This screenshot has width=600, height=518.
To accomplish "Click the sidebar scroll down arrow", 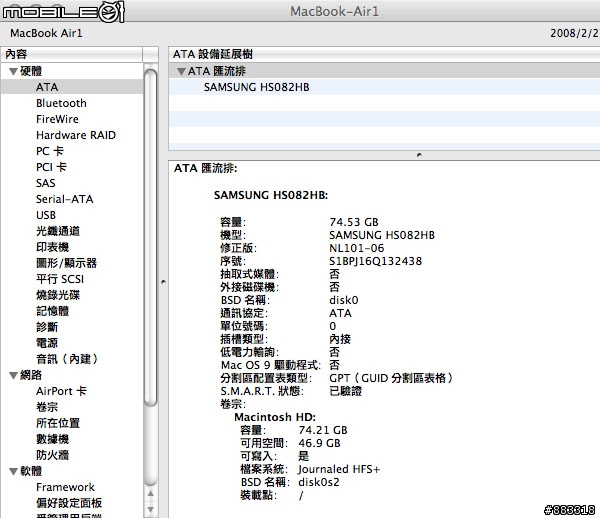I will [x=151, y=510].
